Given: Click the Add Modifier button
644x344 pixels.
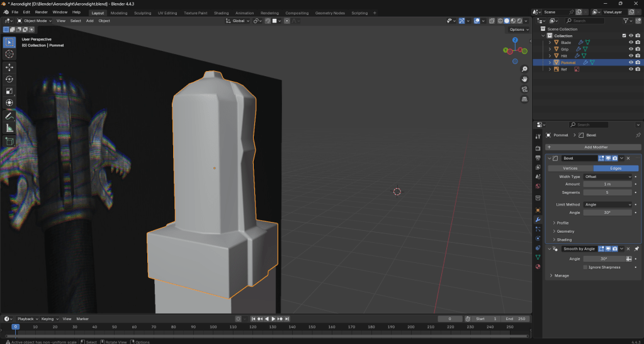Looking at the screenshot, I should pos(596,147).
